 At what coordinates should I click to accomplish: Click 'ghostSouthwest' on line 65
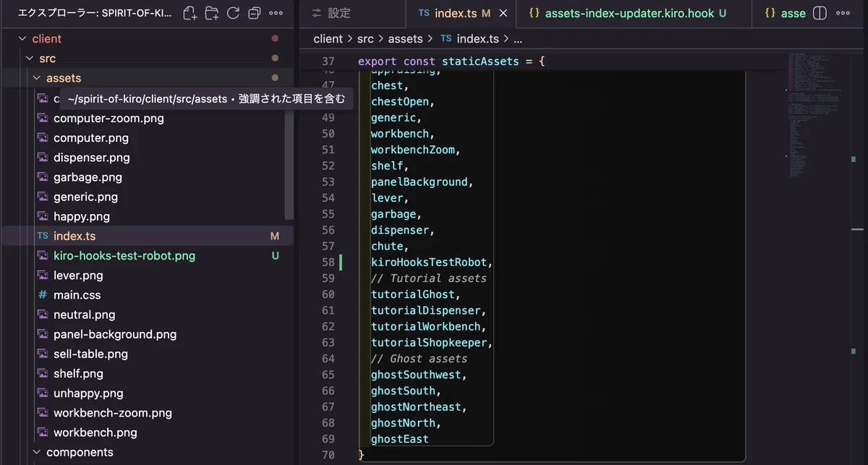[416, 375]
